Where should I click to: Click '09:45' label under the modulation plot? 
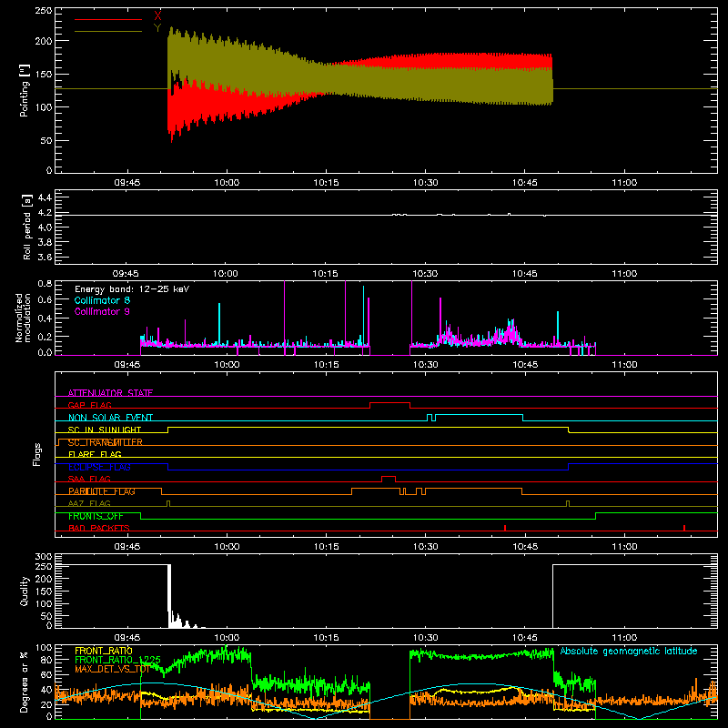click(x=127, y=365)
